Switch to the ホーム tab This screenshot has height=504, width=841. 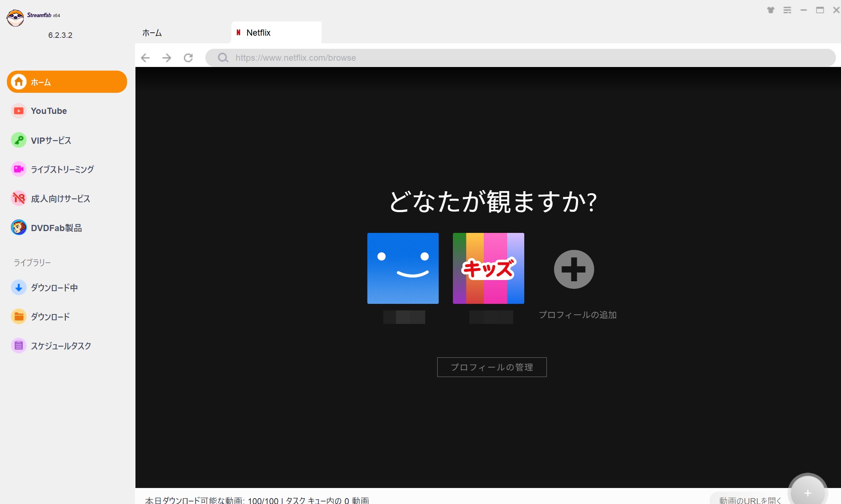coord(152,33)
